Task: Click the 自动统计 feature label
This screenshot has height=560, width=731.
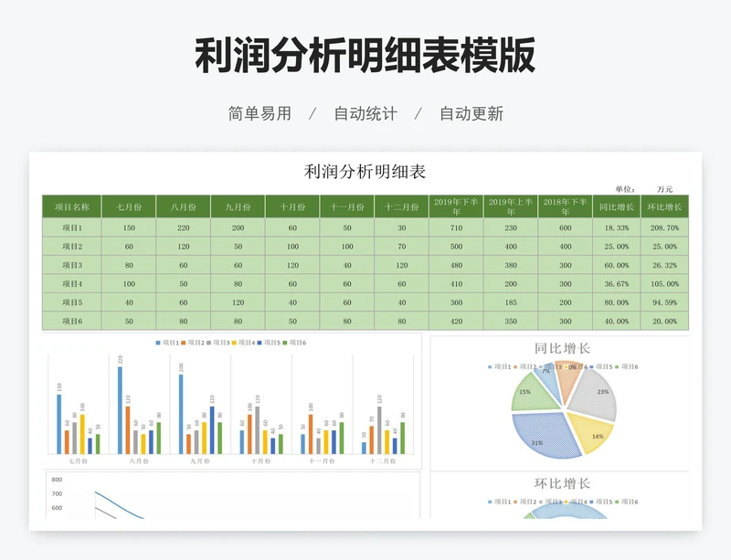Action: 365,114
